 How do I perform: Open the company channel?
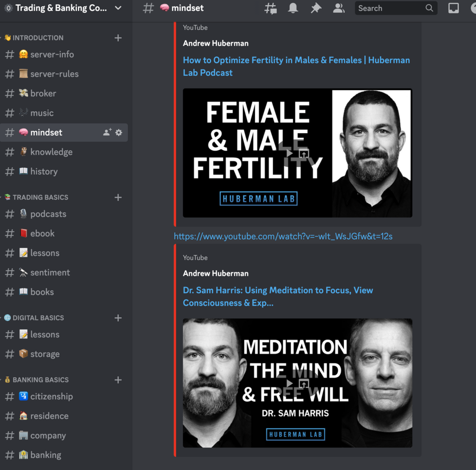point(64,435)
